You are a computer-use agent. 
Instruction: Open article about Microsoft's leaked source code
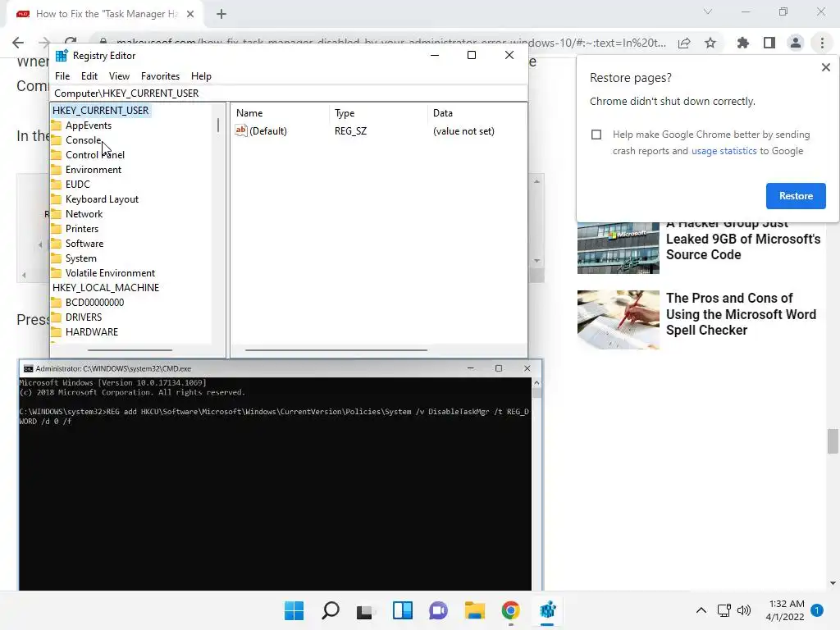743,240
